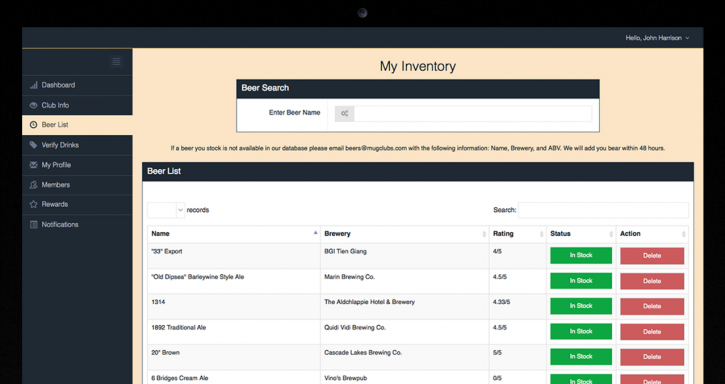The image size is (725, 384).
Task: Click the My Inventory page heading
Action: point(418,66)
